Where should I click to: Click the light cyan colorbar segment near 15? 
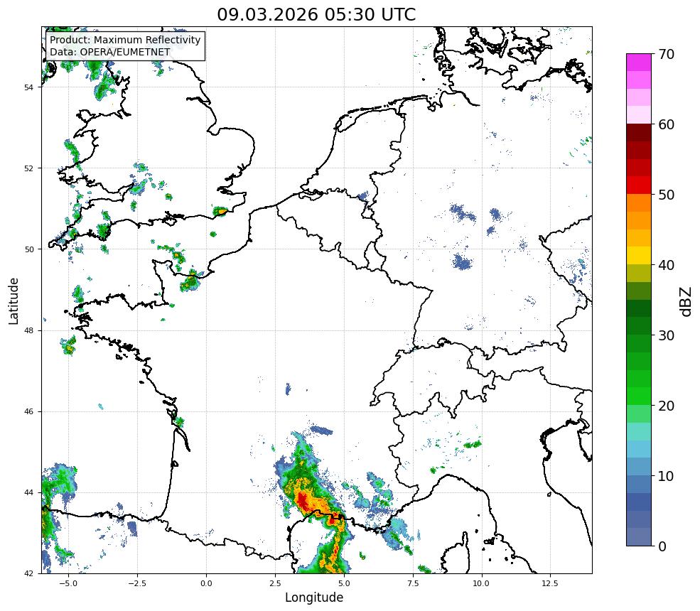639,450
